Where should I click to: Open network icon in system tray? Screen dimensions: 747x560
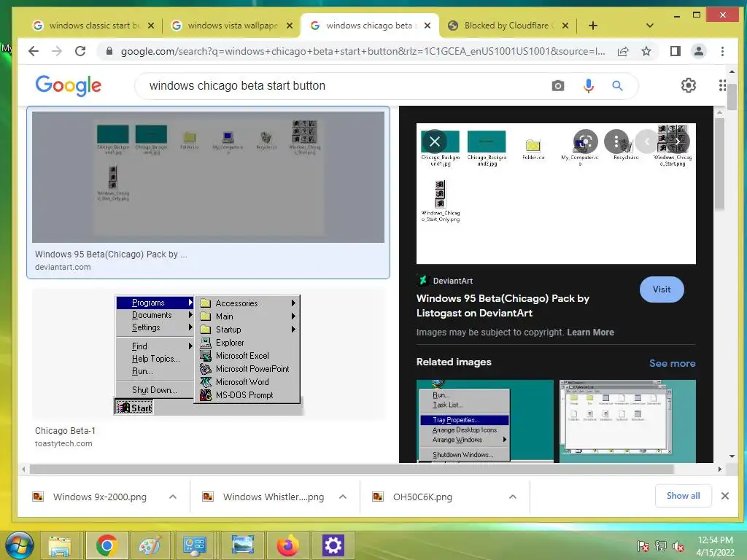(x=661, y=546)
